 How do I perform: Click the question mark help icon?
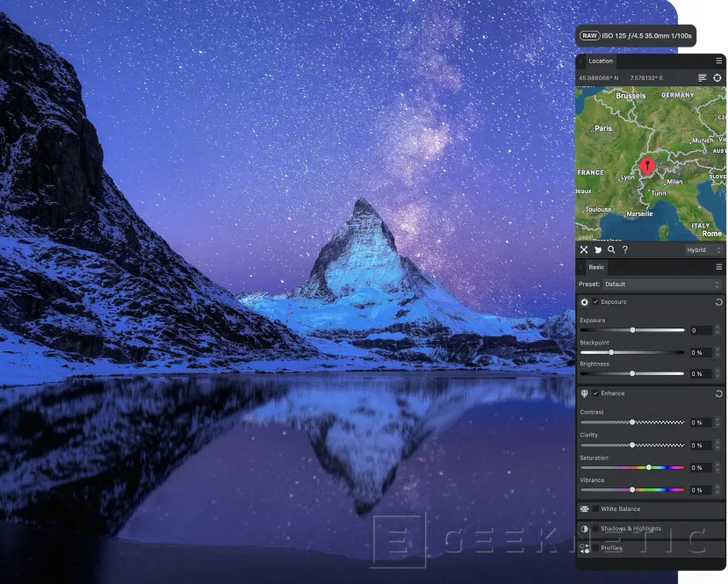tap(625, 249)
